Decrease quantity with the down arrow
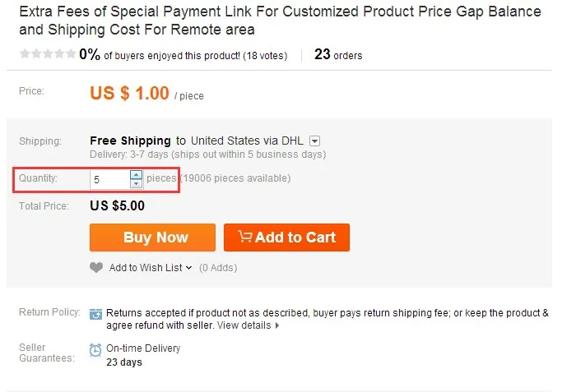Screen dimensions: 562x392 coord(136,183)
